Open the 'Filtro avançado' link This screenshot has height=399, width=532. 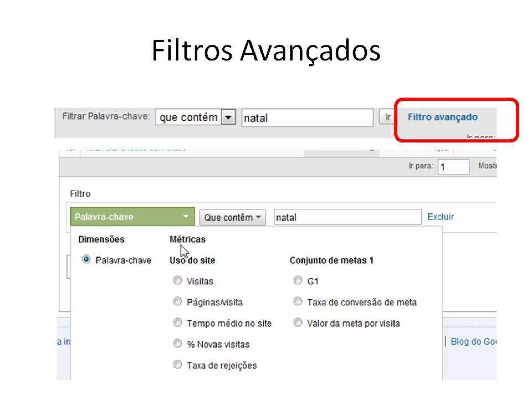[442, 117]
